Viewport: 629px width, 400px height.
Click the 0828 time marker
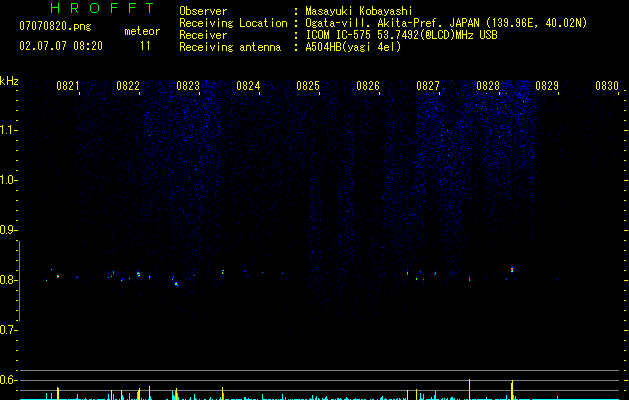[x=488, y=86]
